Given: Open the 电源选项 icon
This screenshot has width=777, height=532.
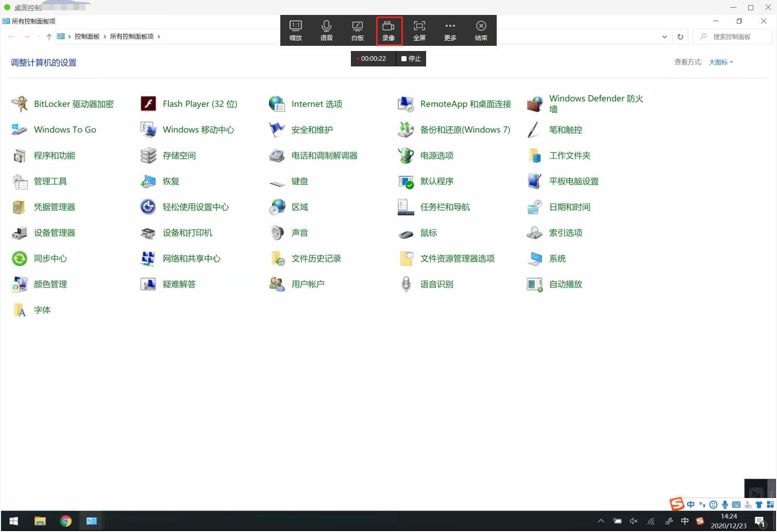Looking at the screenshot, I should [406, 156].
